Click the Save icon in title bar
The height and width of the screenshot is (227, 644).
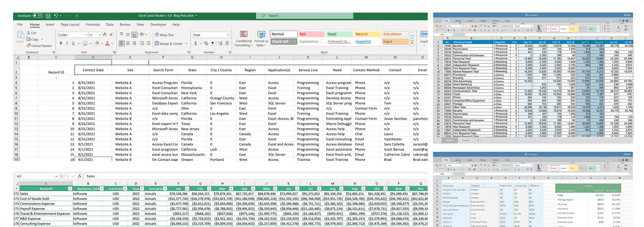[48, 16]
